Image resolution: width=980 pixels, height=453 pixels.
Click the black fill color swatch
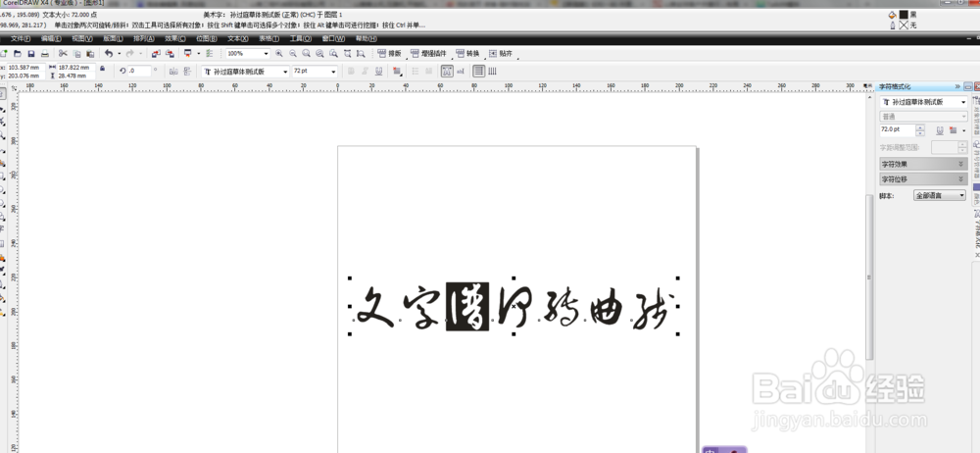[x=904, y=14]
